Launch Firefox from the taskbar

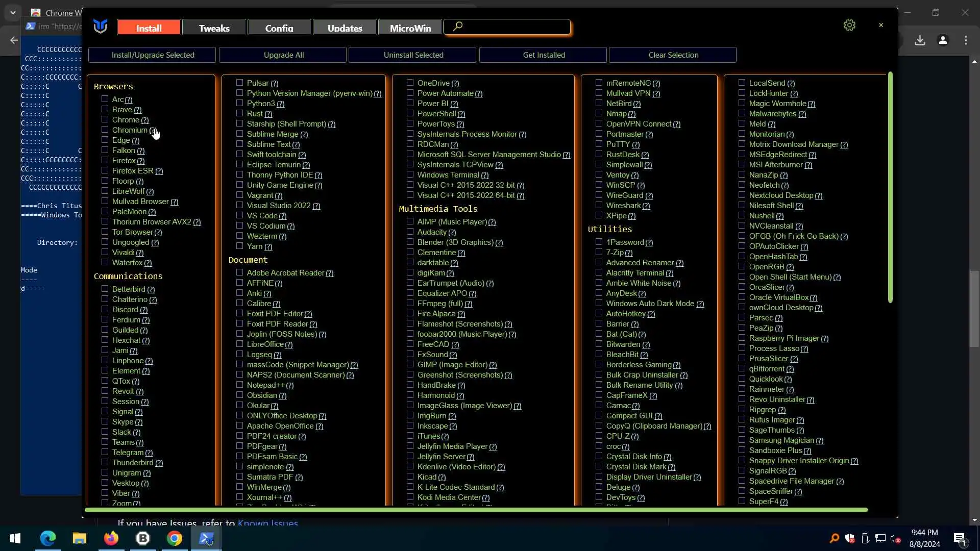click(111, 538)
